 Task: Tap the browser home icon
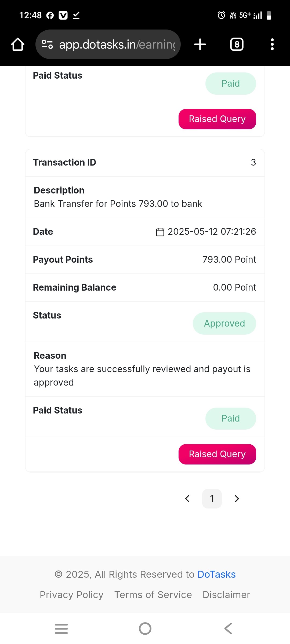click(x=18, y=44)
